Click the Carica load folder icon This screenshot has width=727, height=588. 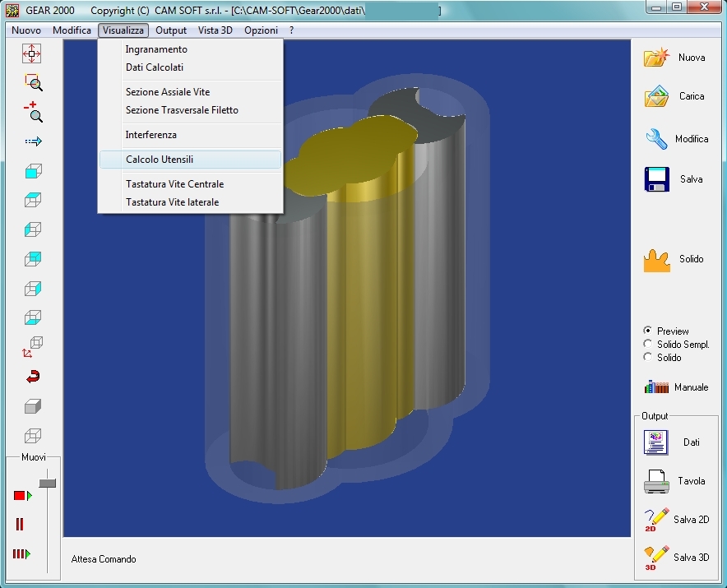tap(656, 96)
